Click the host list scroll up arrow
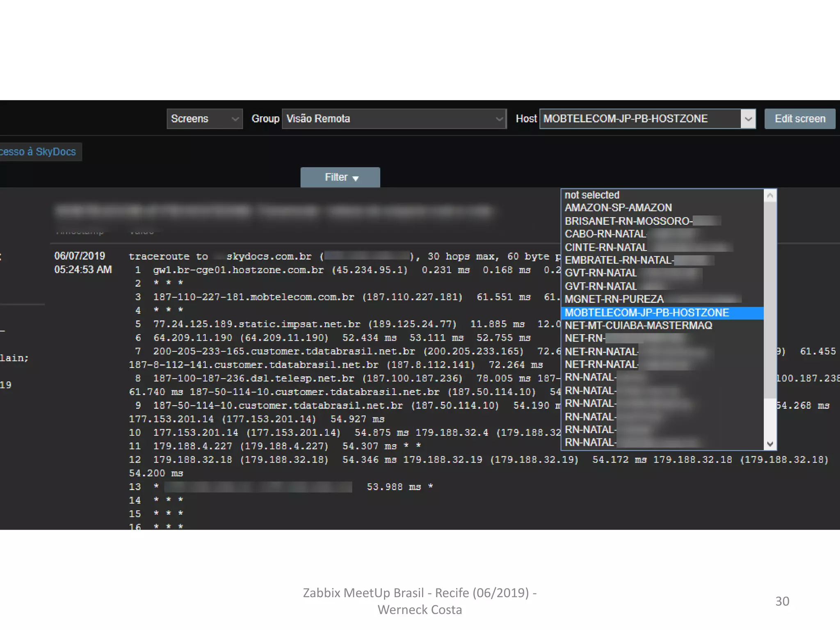 pyautogui.click(x=770, y=196)
